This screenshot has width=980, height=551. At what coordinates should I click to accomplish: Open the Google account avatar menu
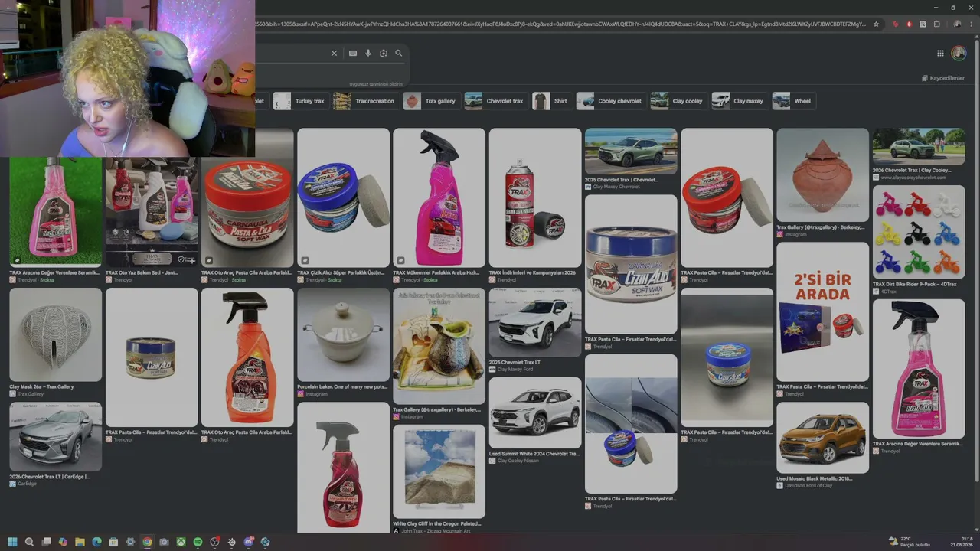click(x=959, y=54)
